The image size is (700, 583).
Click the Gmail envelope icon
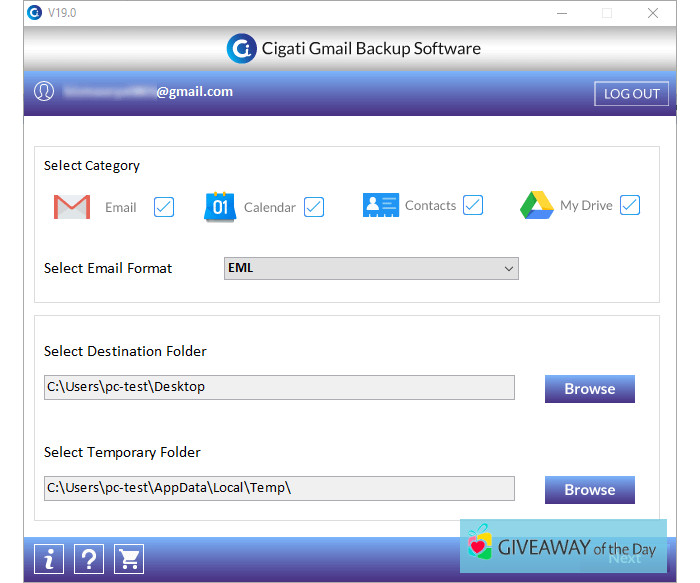click(72, 207)
